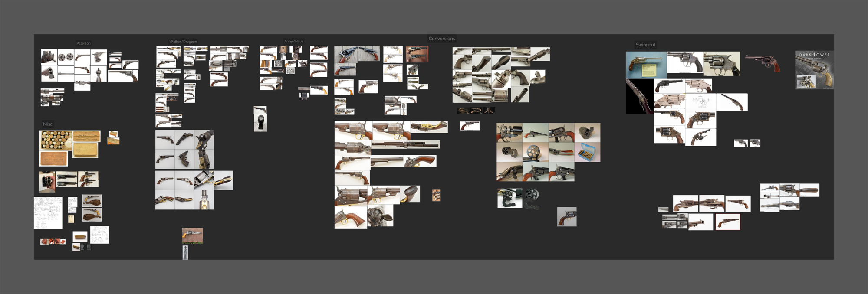Select the tan closed cartridge box photo
Screen dimensions: 868x294
[85, 150]
